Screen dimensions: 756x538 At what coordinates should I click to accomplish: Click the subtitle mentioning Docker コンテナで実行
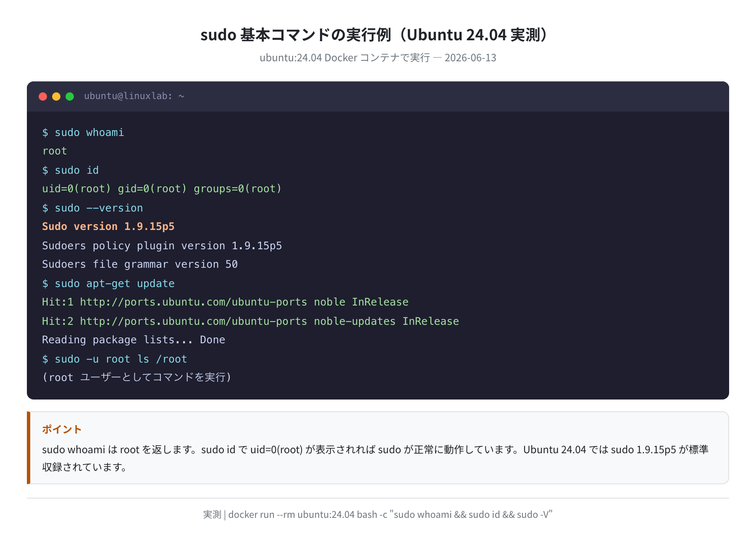(378, 57)
